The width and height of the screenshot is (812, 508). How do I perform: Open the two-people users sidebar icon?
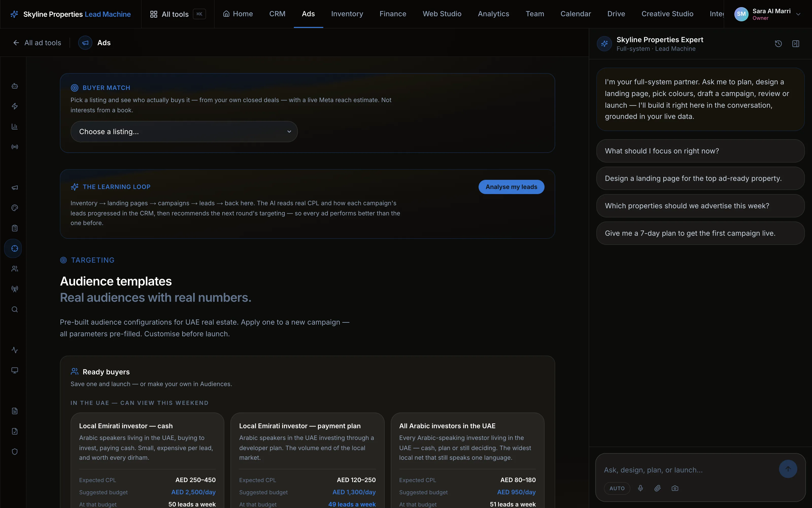click(14, 269)
